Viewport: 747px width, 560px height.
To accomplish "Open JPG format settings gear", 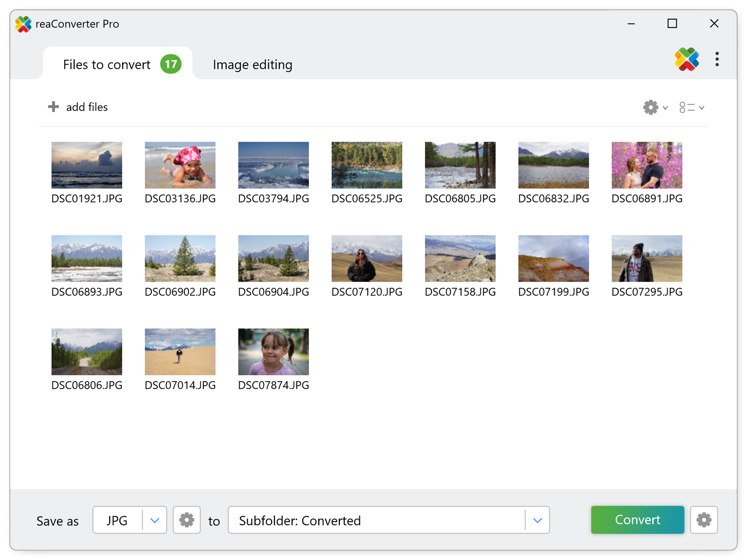I will coord(186,520).
